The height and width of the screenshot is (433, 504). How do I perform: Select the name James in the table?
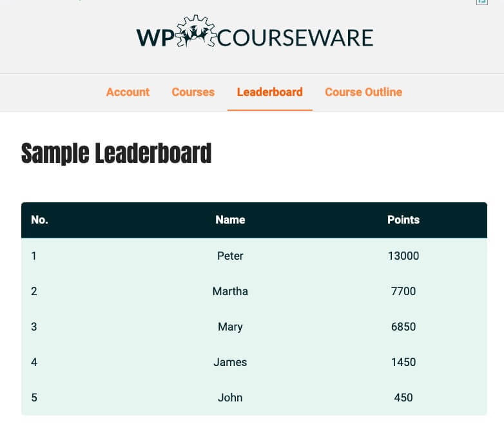click(x=230, y=362)
